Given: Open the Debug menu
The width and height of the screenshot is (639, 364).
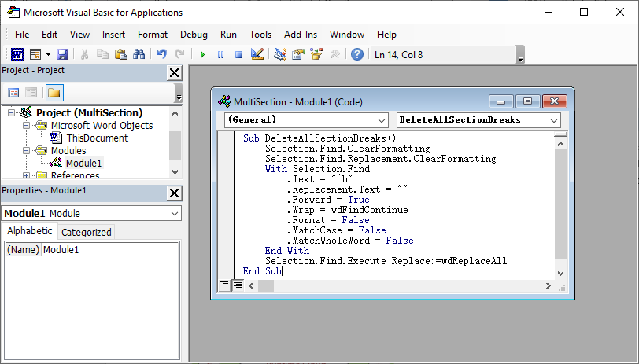Looking at the screenshot, I should click(x=194, y=35).
